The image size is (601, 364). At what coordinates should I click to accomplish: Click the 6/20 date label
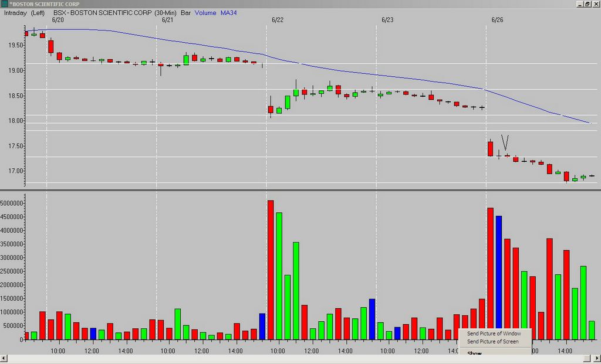click(58, 20)
